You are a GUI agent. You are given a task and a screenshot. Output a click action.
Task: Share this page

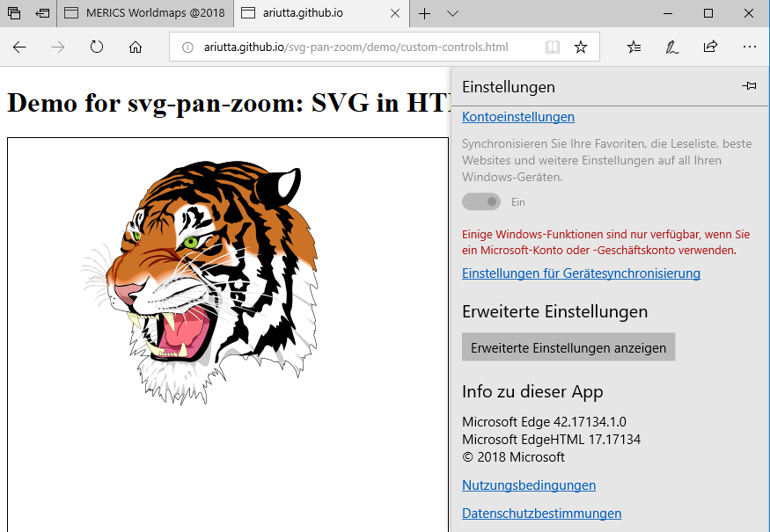pos(710,47)
